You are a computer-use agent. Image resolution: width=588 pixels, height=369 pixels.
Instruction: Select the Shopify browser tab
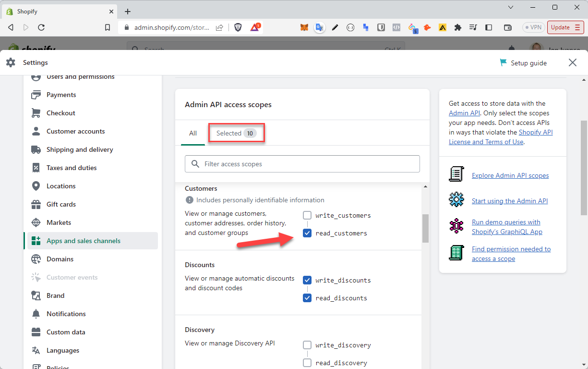pos(60,12)
